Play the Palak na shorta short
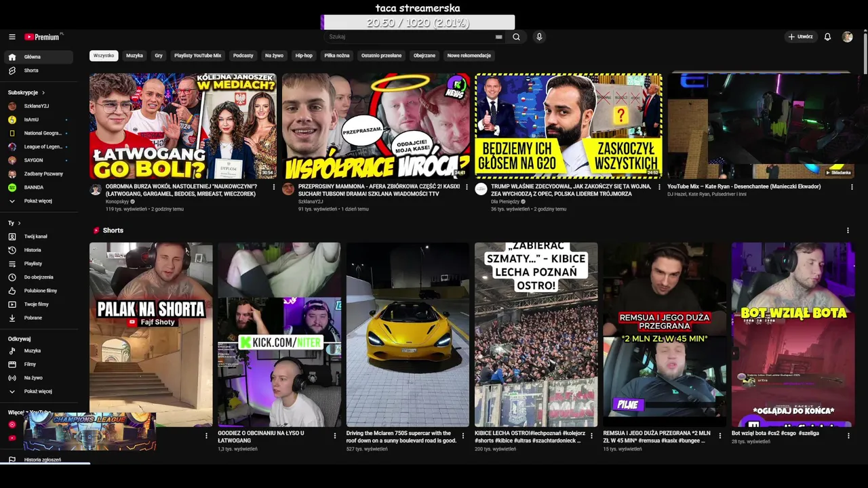 click(x=151, y=334)
